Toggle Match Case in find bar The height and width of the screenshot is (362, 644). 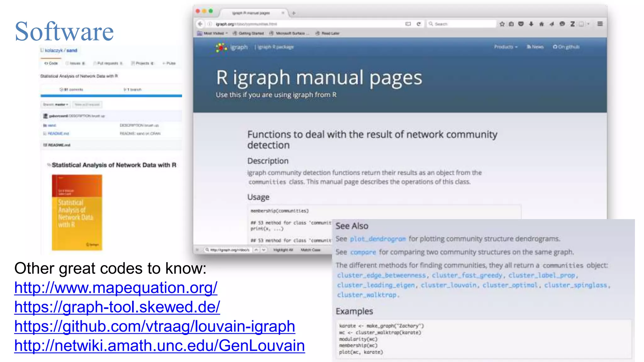pos(310,250)
